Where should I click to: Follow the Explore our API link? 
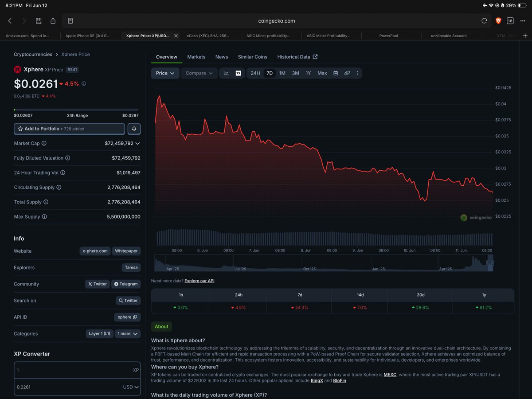(x=199, y=281)
